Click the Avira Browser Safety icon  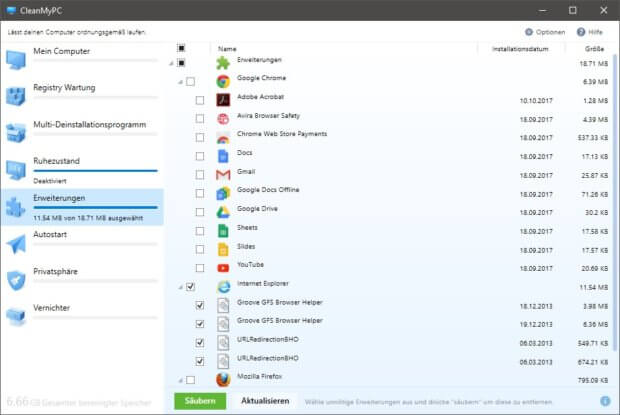(x=224, y=118)
